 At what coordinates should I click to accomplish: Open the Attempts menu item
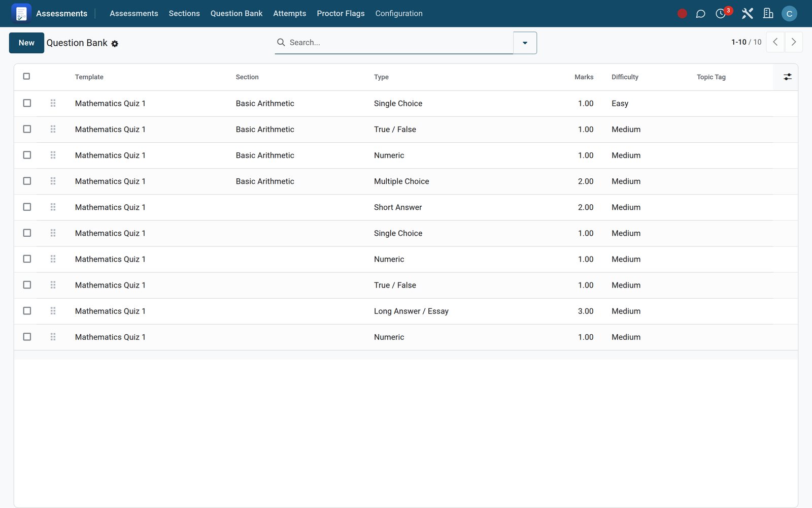(289, 14)
